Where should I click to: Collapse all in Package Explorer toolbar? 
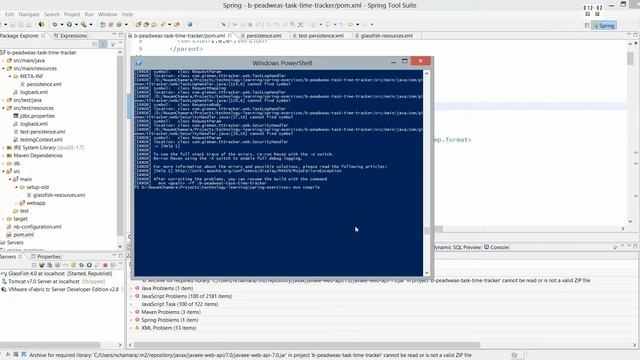[x=95, y=44]
